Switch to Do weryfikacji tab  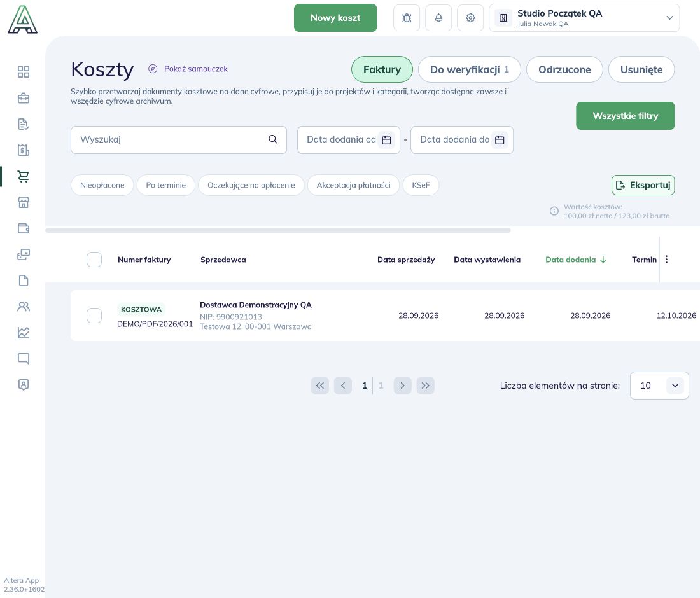click(469, 69)
